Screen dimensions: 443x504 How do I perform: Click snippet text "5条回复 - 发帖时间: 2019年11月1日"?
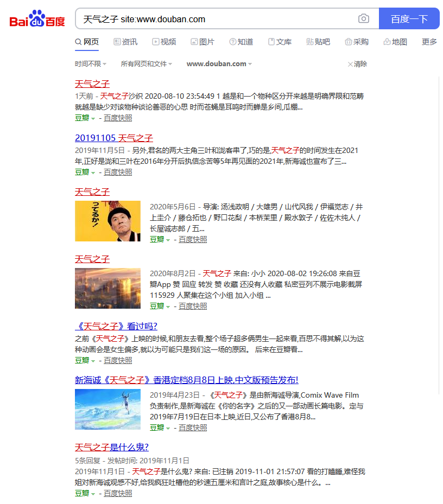pos(132,461)
